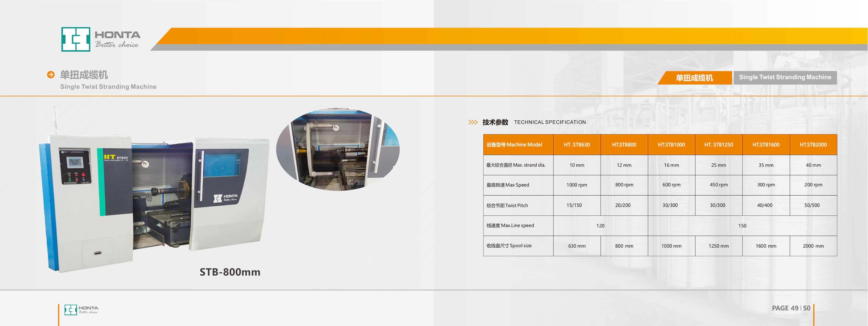Click the HT. STB630 column header

click(577, 145)
